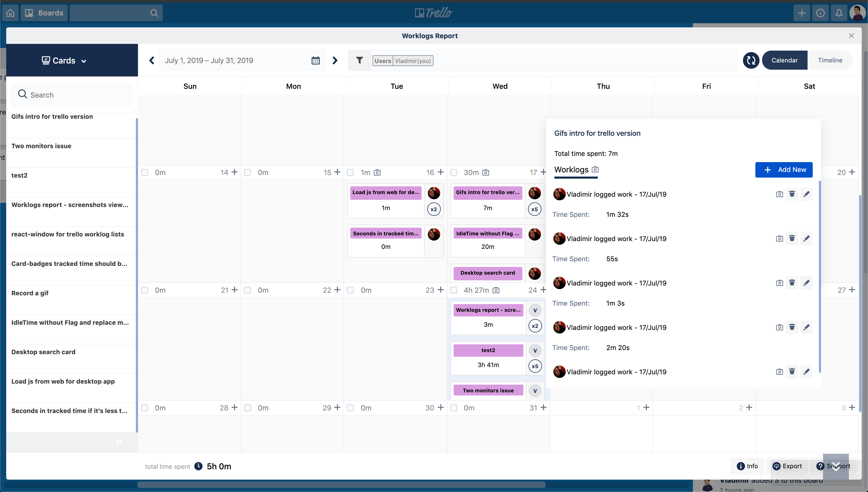
Task: Switch to Timeline view
Action: click(830, 60)
